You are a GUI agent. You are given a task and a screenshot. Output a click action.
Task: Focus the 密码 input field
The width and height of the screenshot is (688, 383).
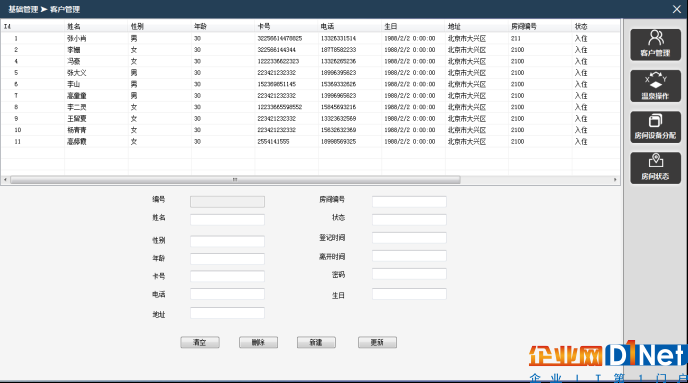coord(409,274)
